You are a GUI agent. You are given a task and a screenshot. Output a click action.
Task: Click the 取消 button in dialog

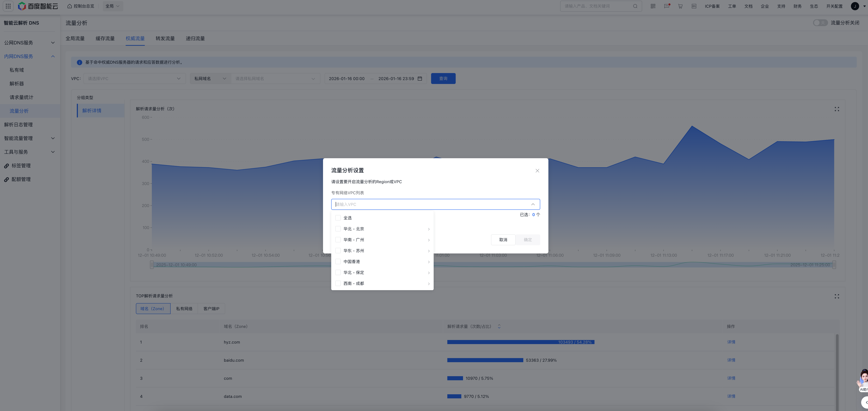503,240
